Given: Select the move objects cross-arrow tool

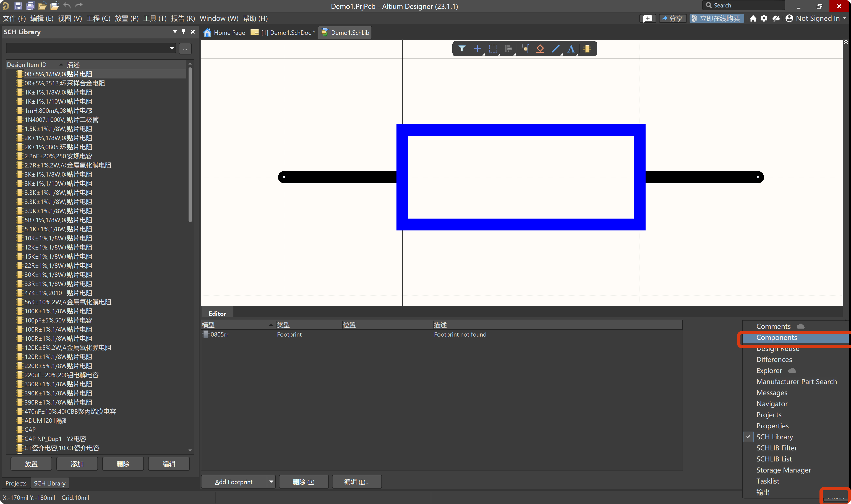Looking at the screenshot, I should tap(477, 49).
